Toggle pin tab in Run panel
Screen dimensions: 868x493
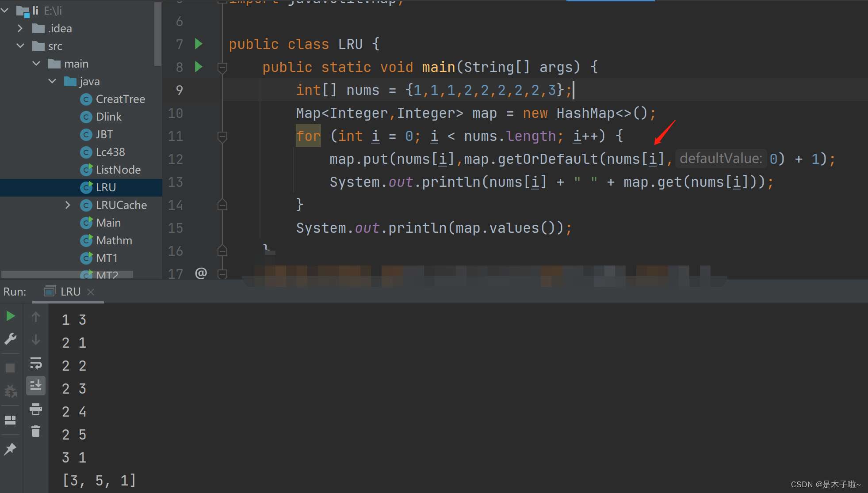coord(11,449)
